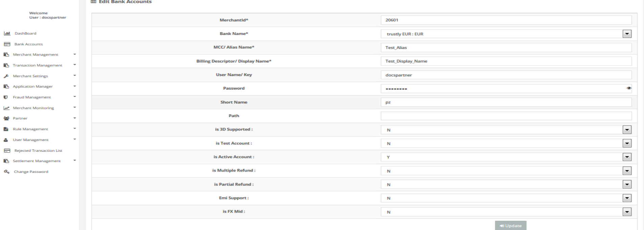This screenshot has width=644, height=230.
Task: Open Rejected Transaction List link
Action: (x=38, y=151)
